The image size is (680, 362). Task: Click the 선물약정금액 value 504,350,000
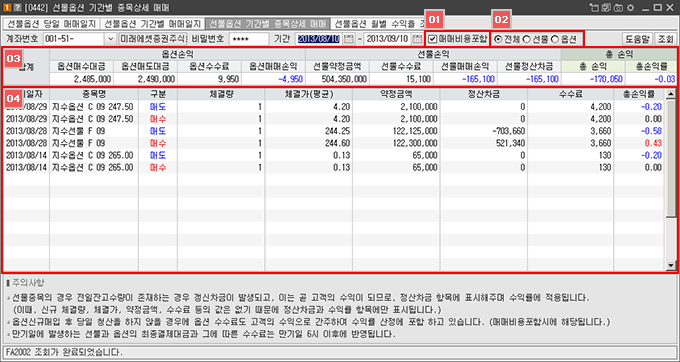[x=337, y=79]
